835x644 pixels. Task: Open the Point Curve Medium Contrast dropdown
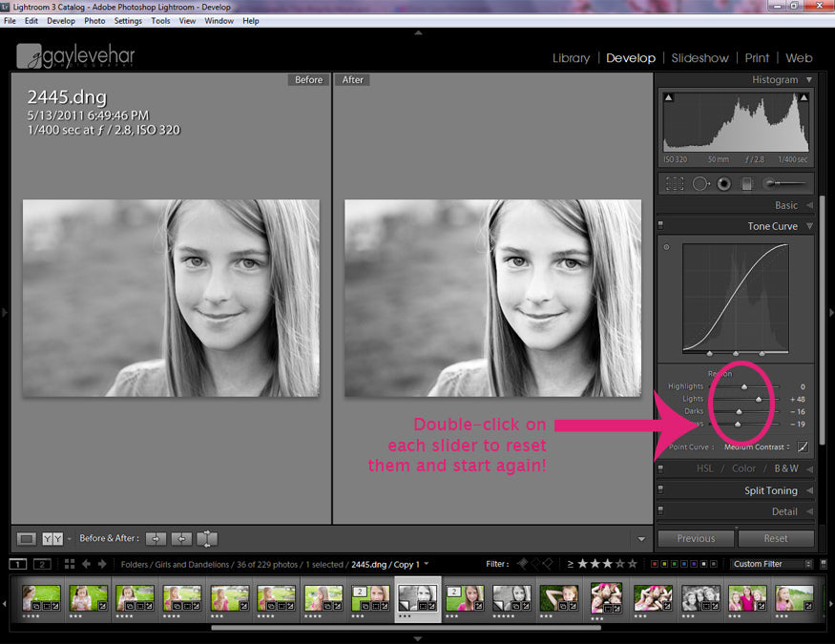click(758, 447)
